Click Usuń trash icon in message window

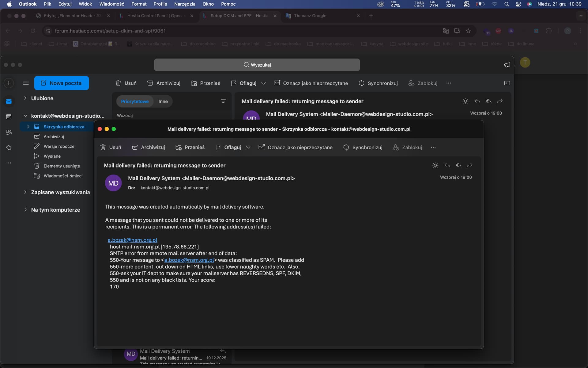click(103, 147)
